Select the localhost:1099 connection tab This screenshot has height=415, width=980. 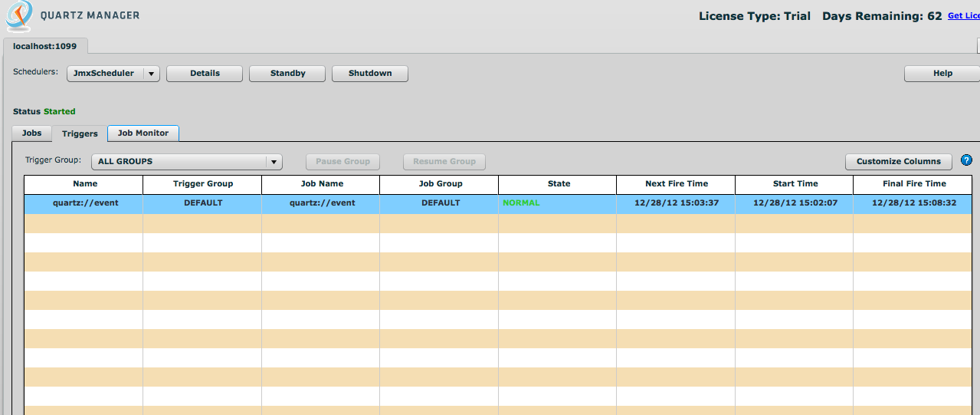coord(45,46)
